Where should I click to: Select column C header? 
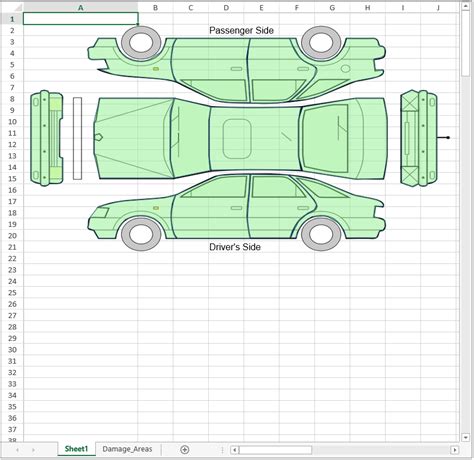coord(191,7)
